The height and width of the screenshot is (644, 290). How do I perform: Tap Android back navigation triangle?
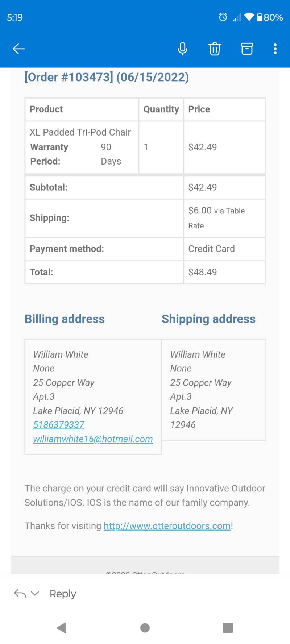click(x=62, y=628)
